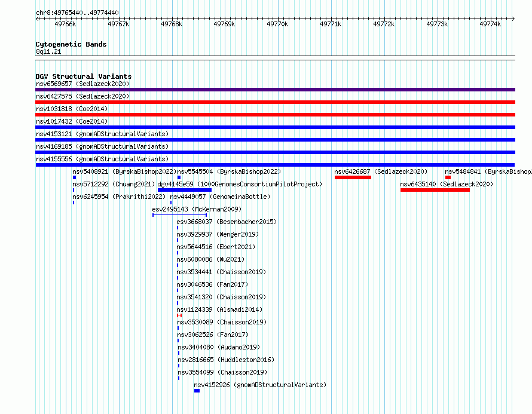Open nsv4155556 (gnomADStructuralVariants) label
Viewport: 532px width, 414px height.
[102, 159]
